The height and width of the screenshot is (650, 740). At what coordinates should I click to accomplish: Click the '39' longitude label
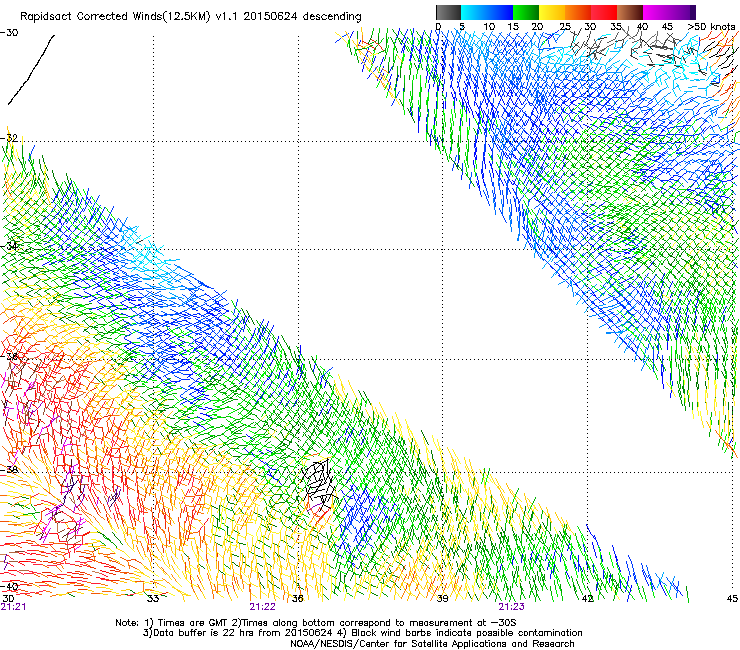tap(442, 599)
